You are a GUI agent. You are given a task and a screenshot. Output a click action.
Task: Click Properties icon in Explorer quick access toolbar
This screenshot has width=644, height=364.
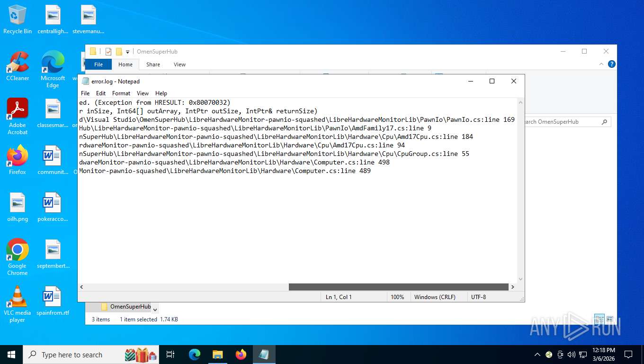pos(108,52)
